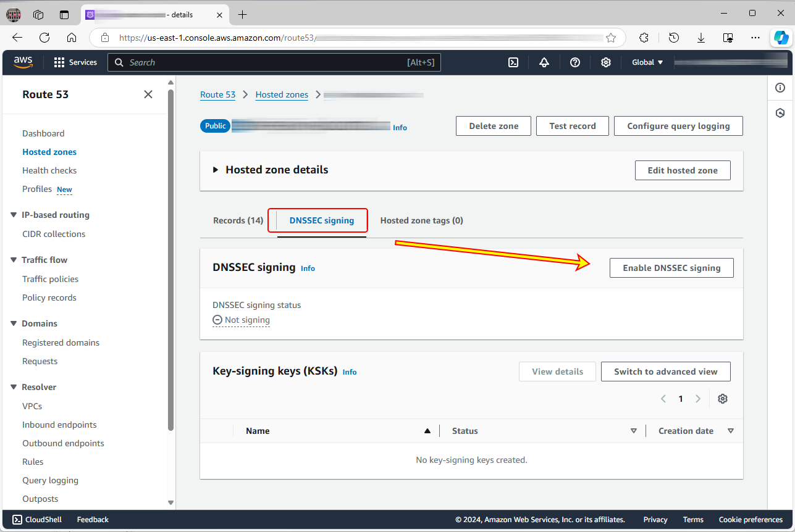This screenshot has width=795, height=532.
Task: Bookmark page via the address bar star
Action: coord(611,38)
